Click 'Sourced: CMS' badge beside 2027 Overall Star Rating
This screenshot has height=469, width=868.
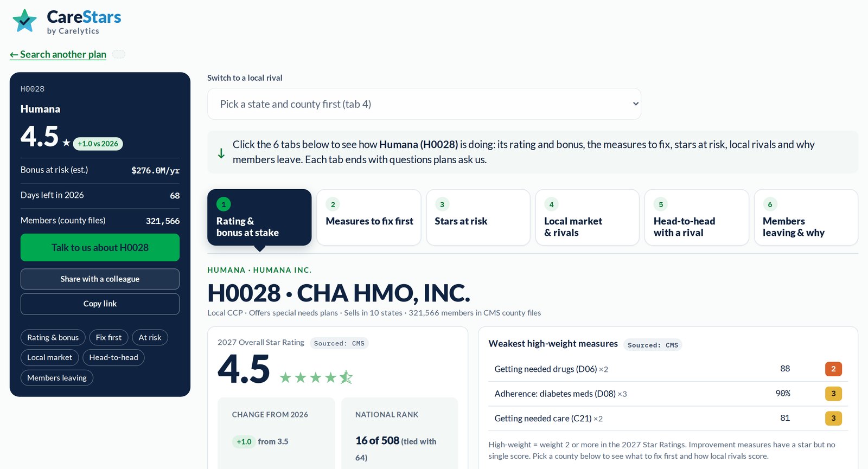coord(339,343)
